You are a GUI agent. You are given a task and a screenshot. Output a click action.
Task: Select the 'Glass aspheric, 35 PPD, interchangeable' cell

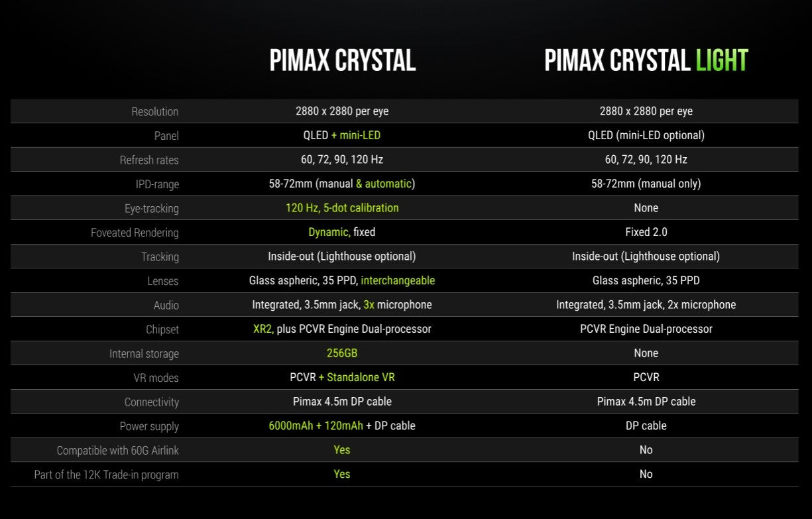tap(342, 280)
